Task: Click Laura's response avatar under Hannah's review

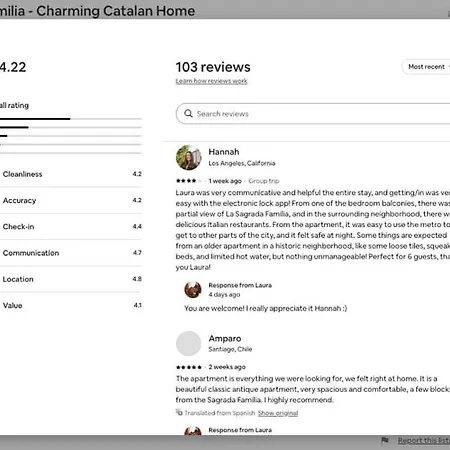Action: (193, 290)
